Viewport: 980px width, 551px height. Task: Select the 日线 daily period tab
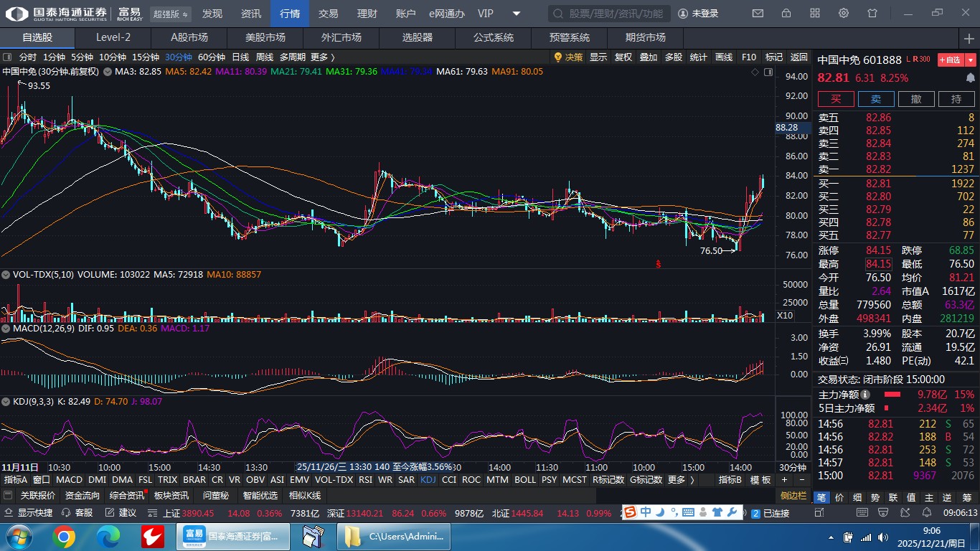(240, 57)
